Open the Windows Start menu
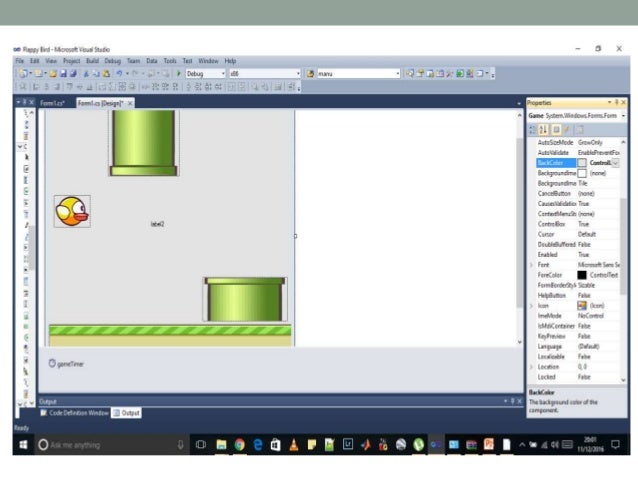Screen dimensions: 638x479 [23, 445]
